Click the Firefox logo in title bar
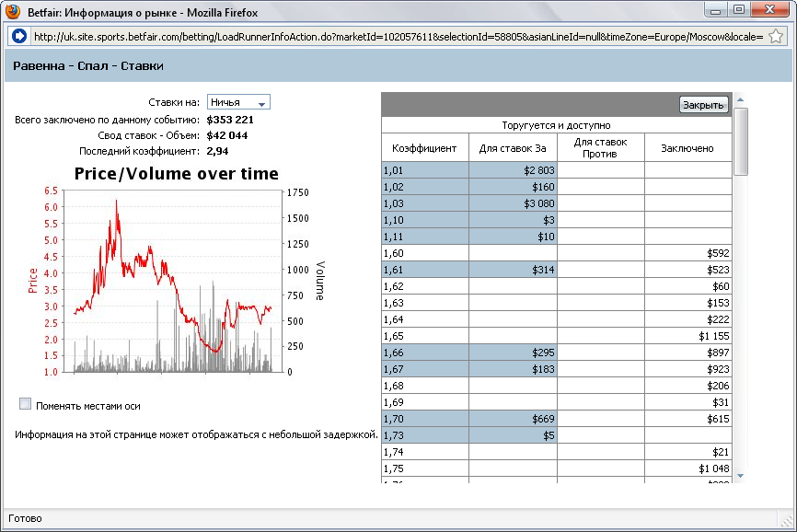 pos(13,11)
